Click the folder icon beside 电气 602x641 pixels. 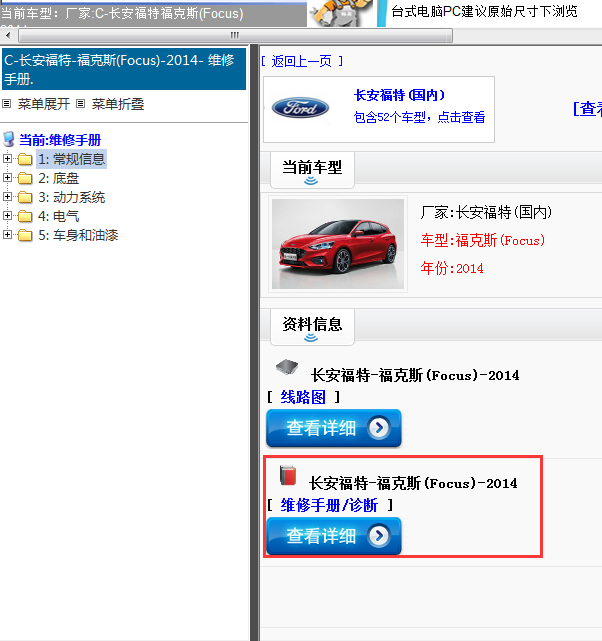[x=25, y=216]
